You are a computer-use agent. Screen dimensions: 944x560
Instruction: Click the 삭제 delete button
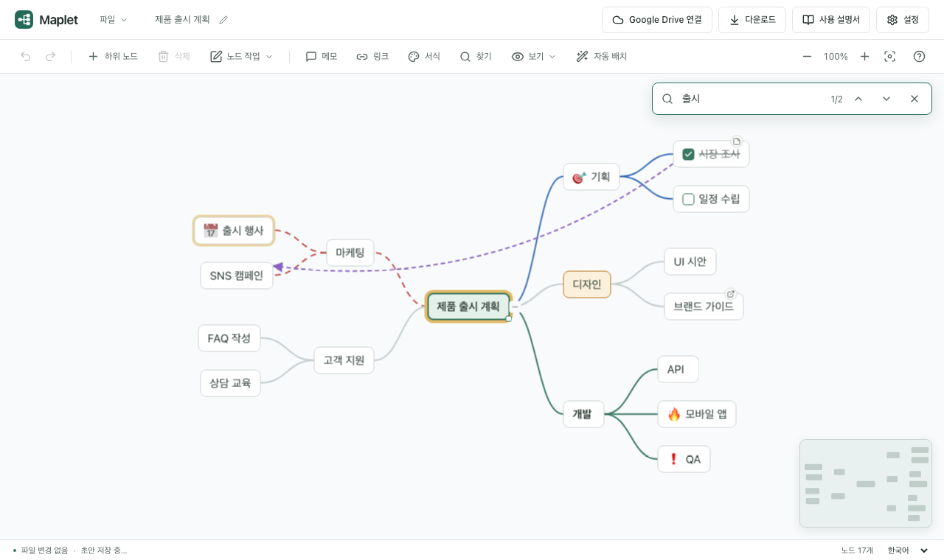tap(174, 57)
